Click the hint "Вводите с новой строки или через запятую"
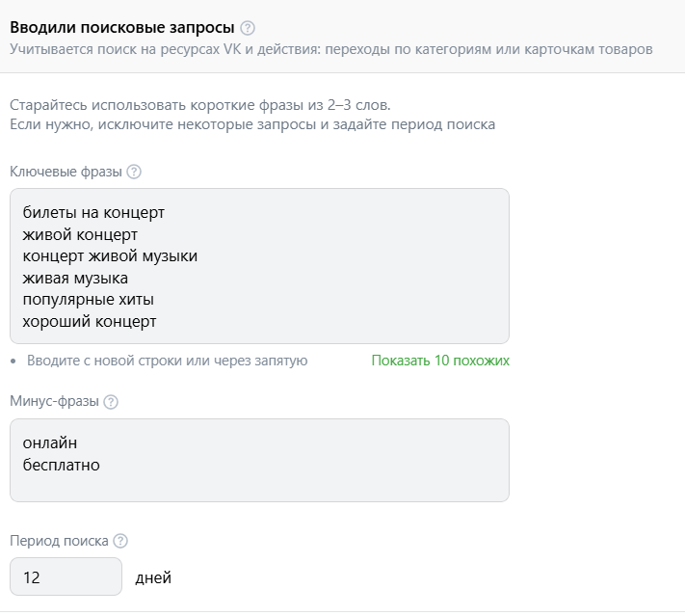 (x=167, y=361)
